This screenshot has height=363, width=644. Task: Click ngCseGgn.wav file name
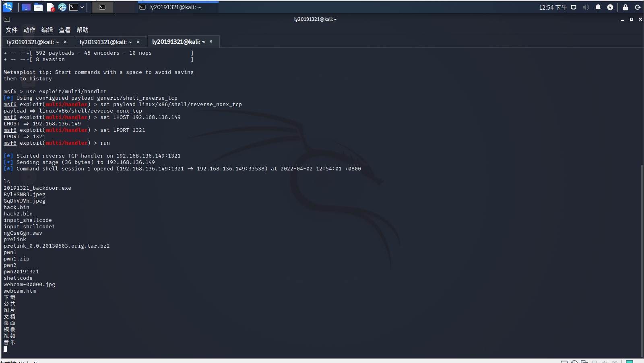23,233
